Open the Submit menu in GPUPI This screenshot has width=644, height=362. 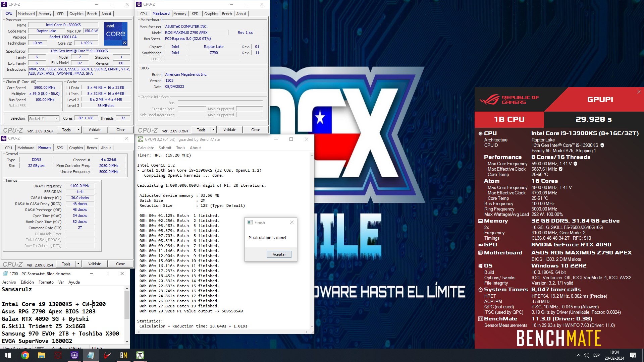click(165, 148)
